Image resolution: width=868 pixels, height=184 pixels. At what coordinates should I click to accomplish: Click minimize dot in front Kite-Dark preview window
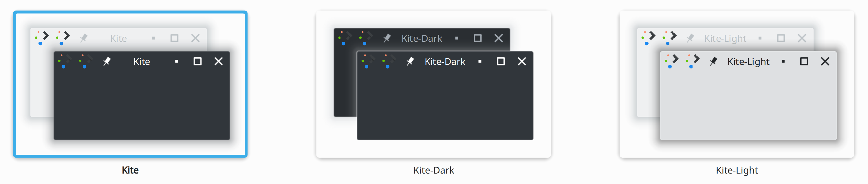click(480, 61)
